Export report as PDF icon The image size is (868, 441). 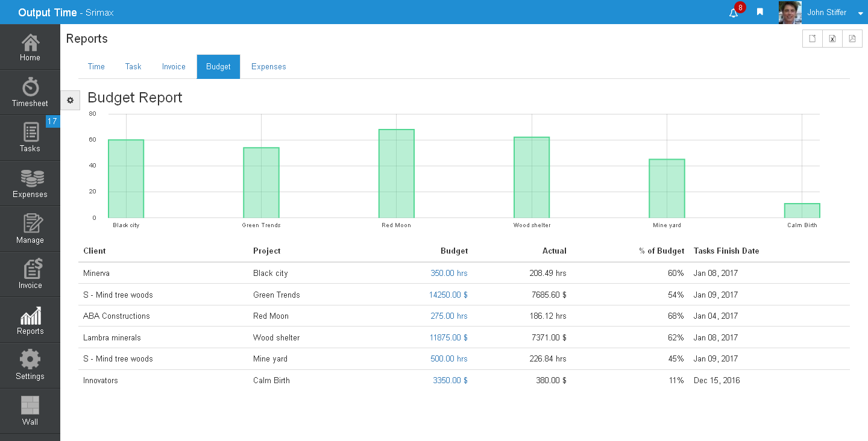[852, 39]
